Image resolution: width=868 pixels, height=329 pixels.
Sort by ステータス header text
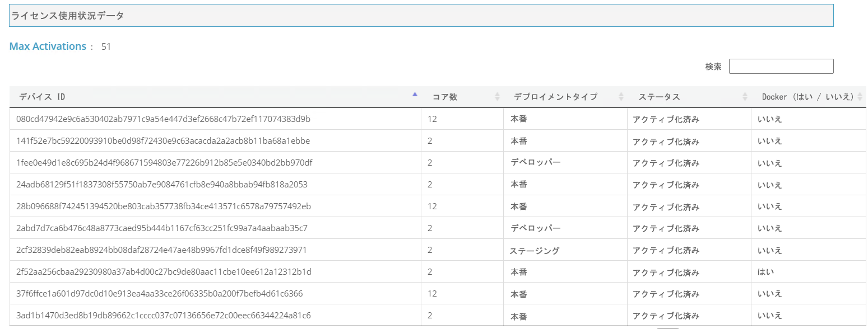pyautogui.click(x=659, y=97)
